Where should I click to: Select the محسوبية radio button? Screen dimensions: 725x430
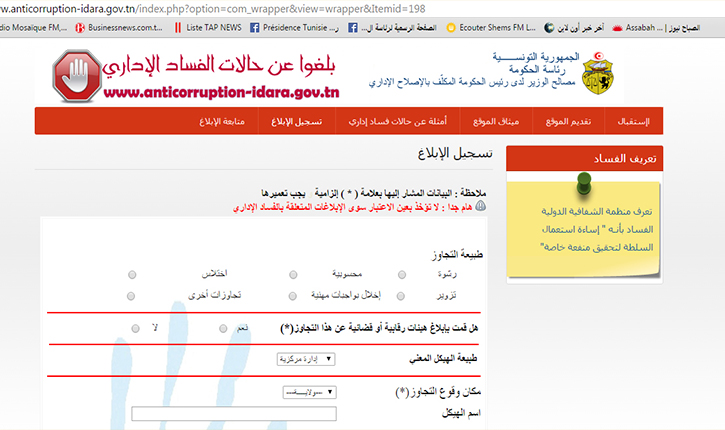[292, 274]
